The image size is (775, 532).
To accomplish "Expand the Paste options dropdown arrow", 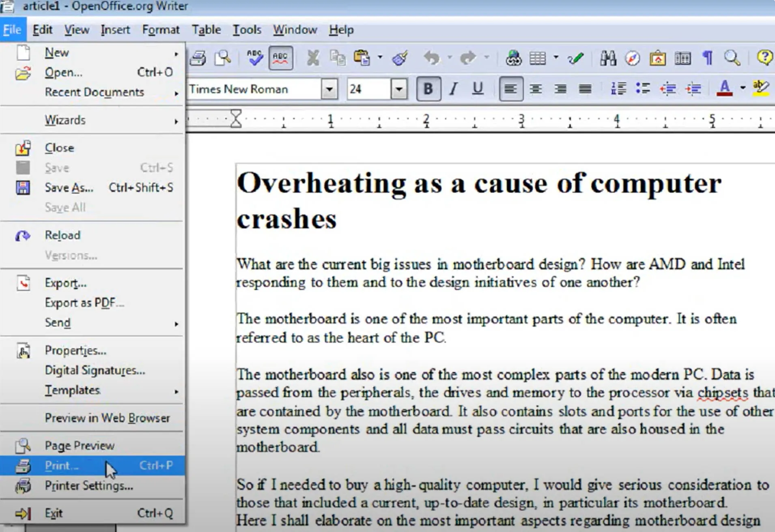I will point(380,58).
